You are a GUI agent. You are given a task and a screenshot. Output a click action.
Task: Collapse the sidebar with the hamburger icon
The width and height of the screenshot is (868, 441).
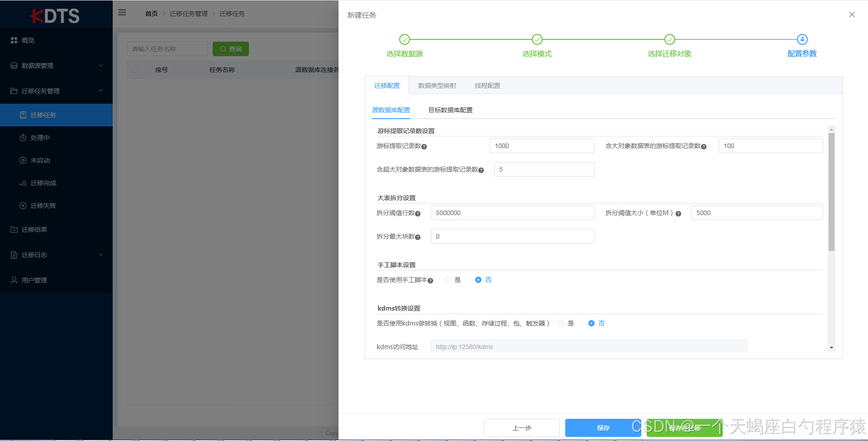tap(122, 12)
